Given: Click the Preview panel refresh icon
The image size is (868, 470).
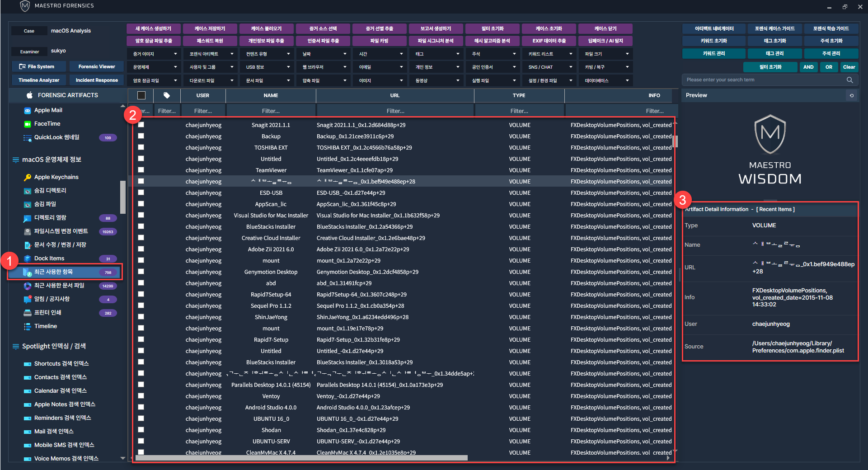Looking at the screenshot, I should 851,95.
